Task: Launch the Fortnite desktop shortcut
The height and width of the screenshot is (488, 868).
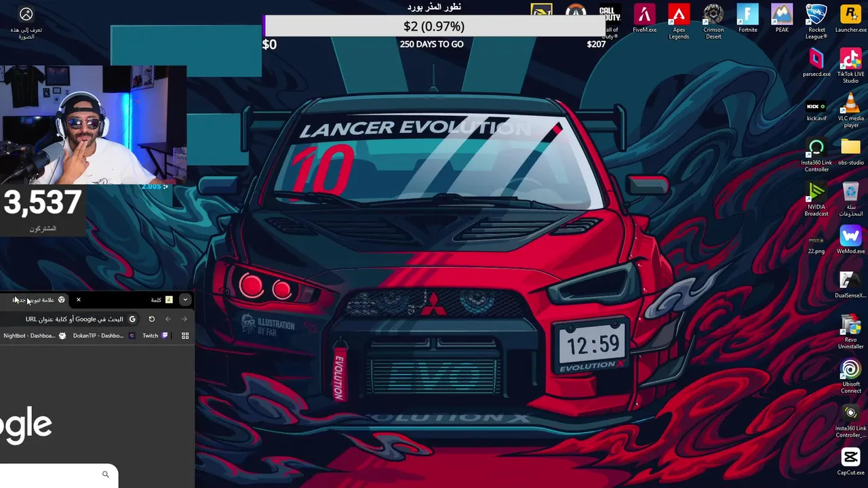Action: pyautogui.click(x=747, y=18)
